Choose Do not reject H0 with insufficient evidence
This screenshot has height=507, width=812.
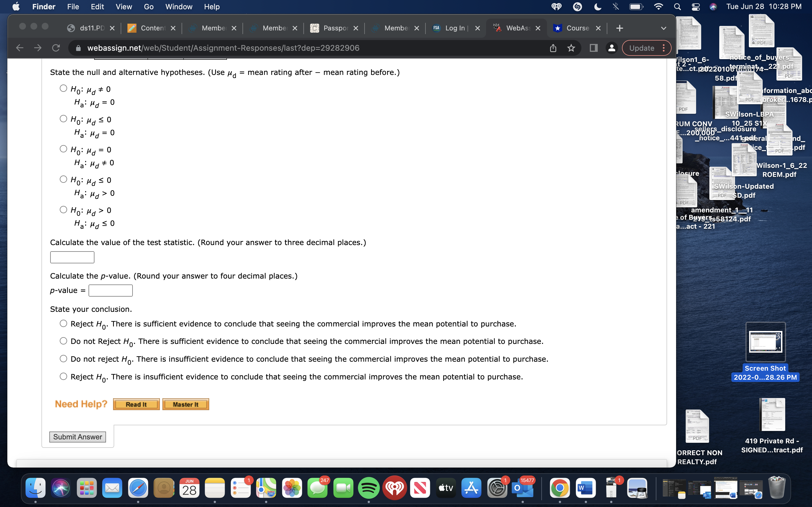click(63, 359)
